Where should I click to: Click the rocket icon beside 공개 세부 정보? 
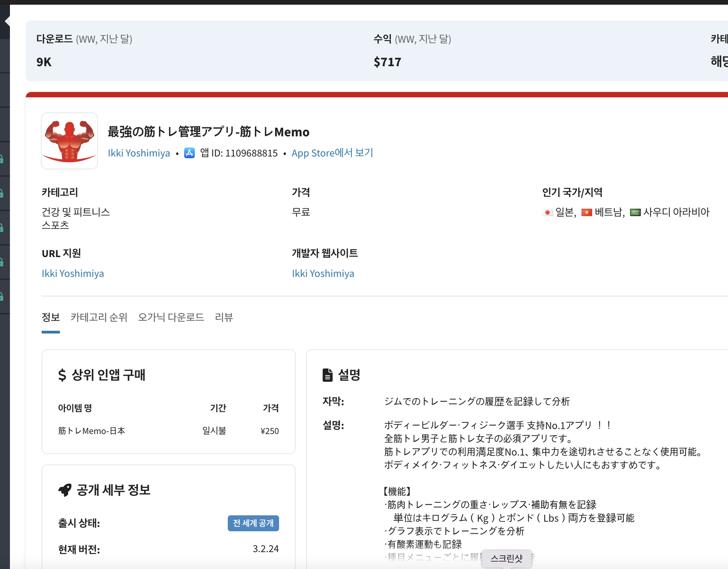coord(65,490)
